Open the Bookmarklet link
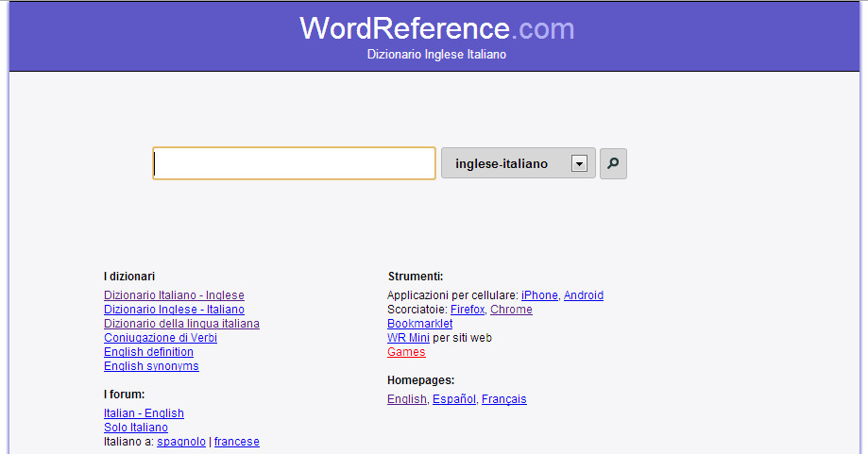This screenshot has height=454, width=868. tap(419, 324)
